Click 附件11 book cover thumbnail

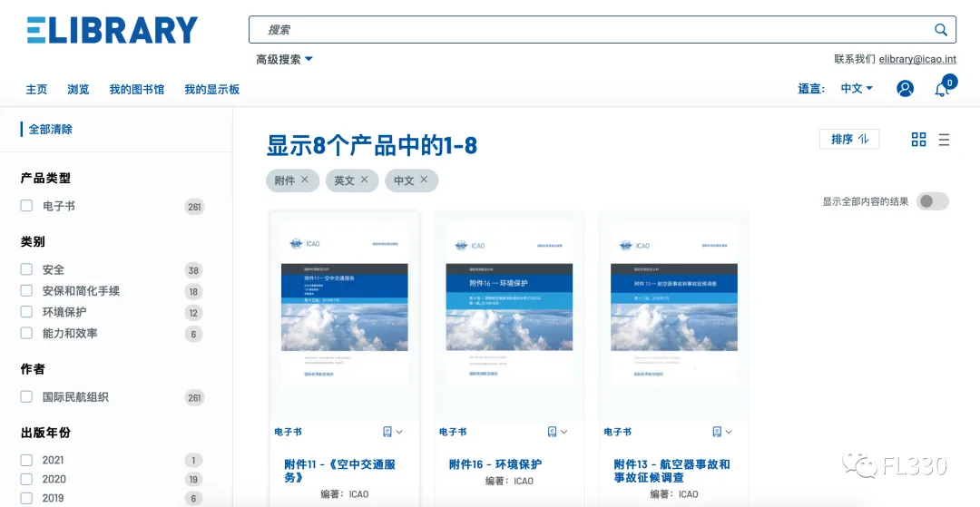(345, 306)
